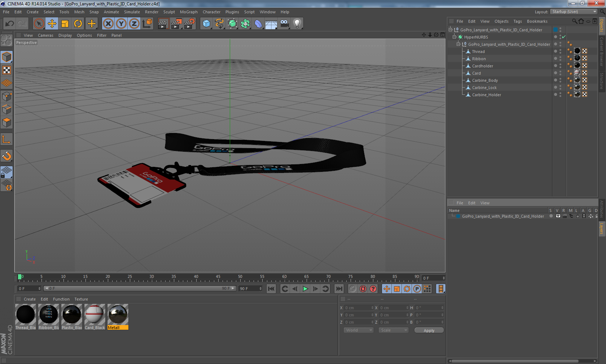Select the Cardholder object

482,66
